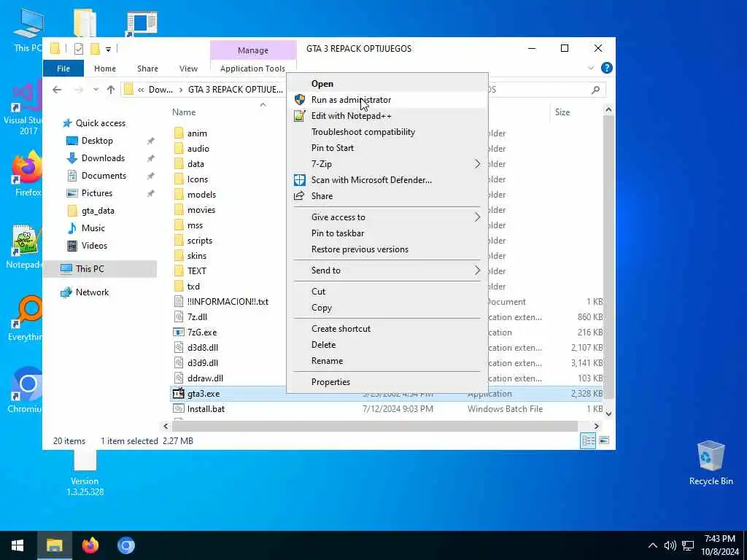Open Explorer Help icon
747x560 pixels.
tap(606, 68)
